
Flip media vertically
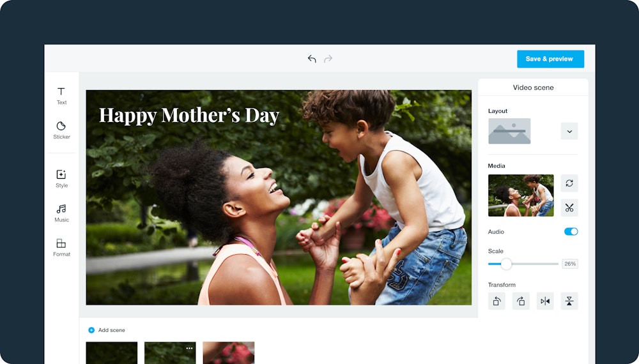[x=569, y=301]
